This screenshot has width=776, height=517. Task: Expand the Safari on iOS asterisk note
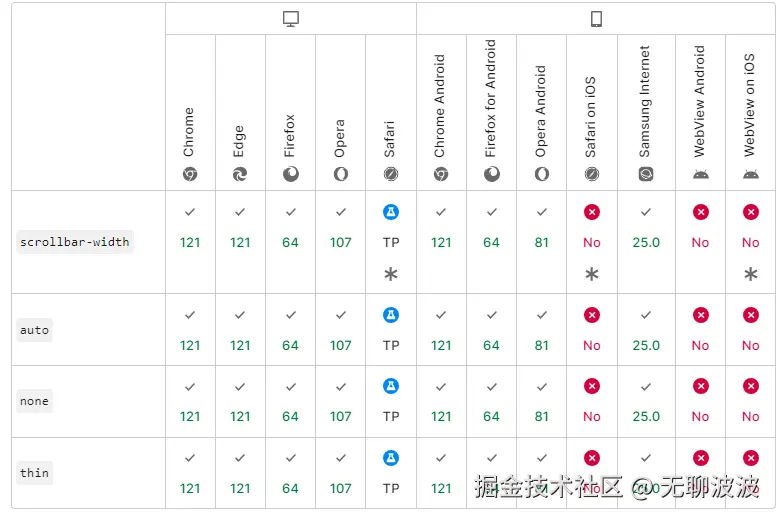point(591,274)
